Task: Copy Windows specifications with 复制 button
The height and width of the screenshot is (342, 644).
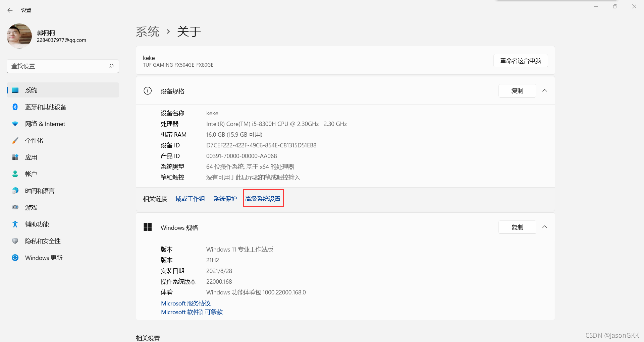Action: click(517, 227)
